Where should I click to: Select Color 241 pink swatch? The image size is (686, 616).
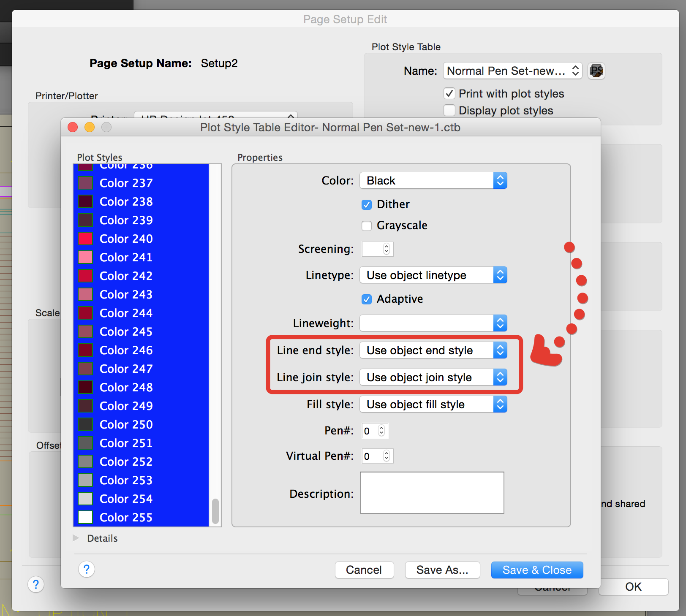[85, 258]
